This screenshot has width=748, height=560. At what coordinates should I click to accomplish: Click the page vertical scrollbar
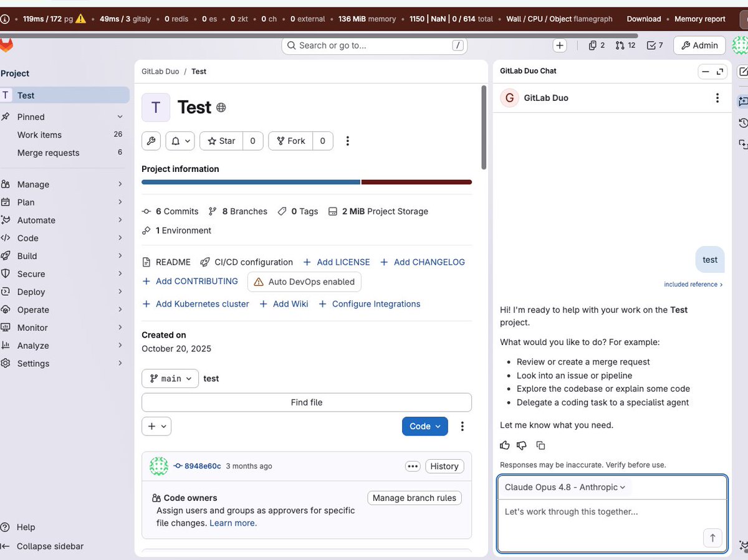[x=484, y=128]
